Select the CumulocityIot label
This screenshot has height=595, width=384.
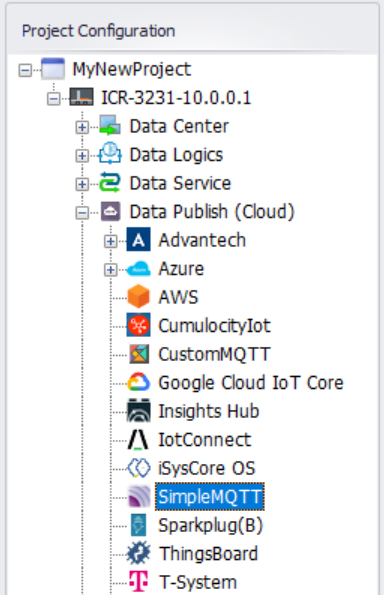[x=214, y=326]
